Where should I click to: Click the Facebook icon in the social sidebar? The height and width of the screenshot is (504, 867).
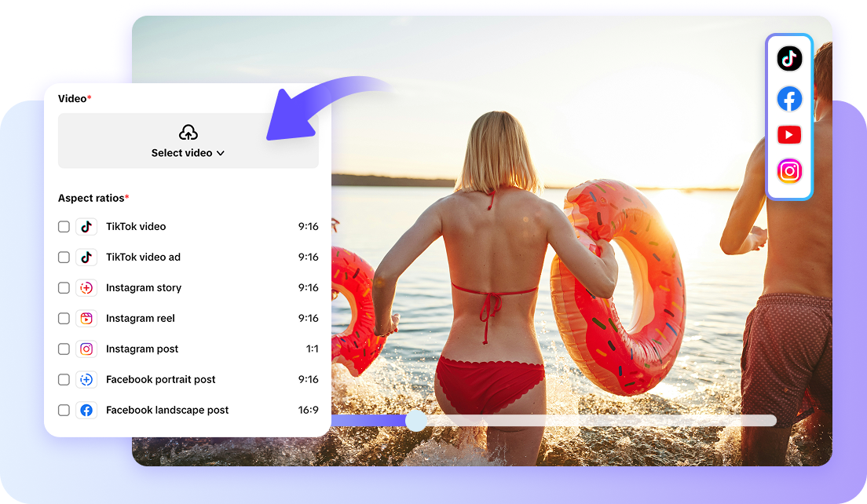pyautogui.click(x=789, y=99)
